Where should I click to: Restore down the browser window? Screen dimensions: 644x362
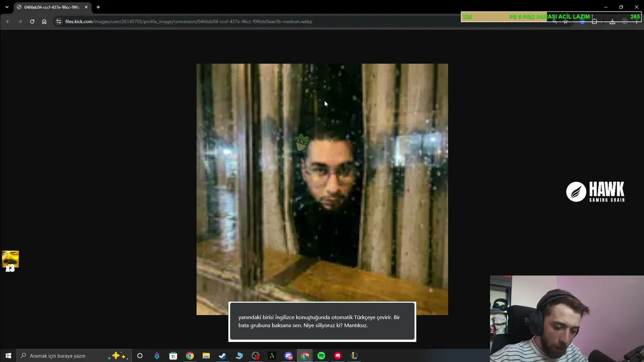click(621, 7)
